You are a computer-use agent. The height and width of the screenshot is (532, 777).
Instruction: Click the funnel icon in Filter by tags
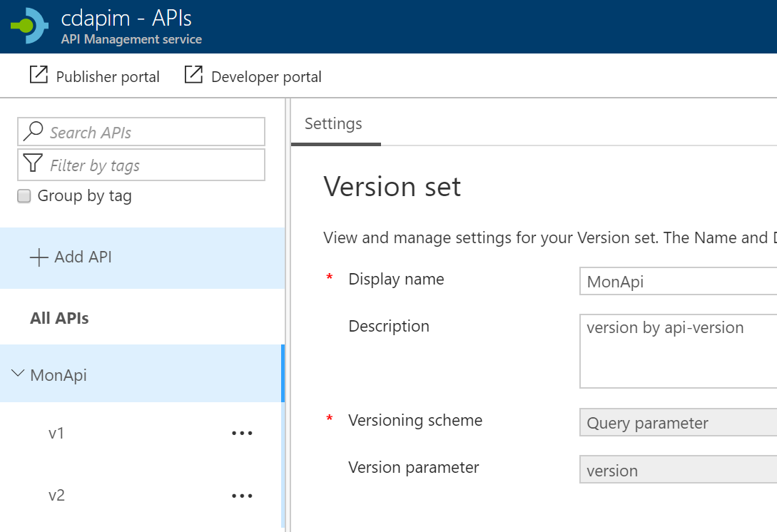tap(34, 163)
